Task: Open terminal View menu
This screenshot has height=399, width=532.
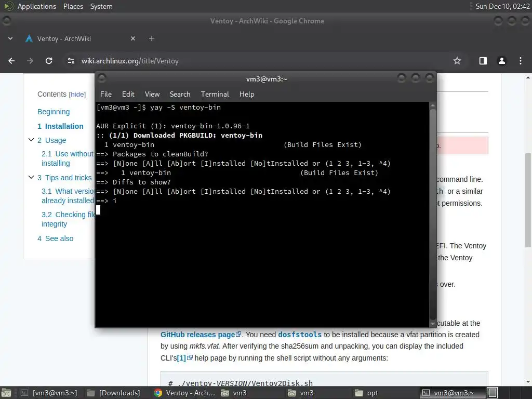Action: pos(152,95)
